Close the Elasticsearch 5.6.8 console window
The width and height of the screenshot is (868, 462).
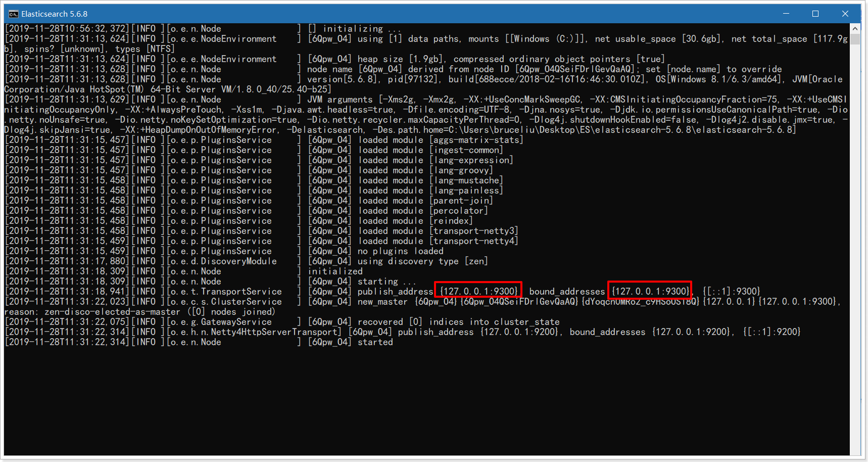click(845, 14)
